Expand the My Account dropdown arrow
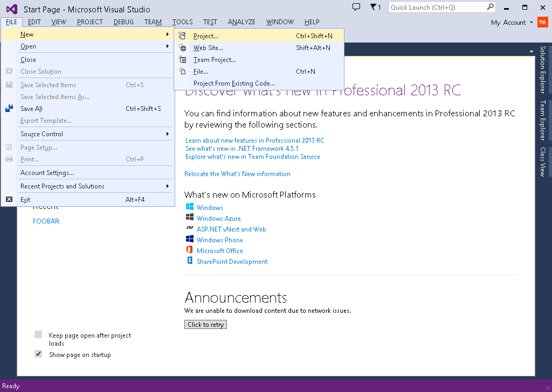Screen dimensions: 552x392 tap(532, 23)
